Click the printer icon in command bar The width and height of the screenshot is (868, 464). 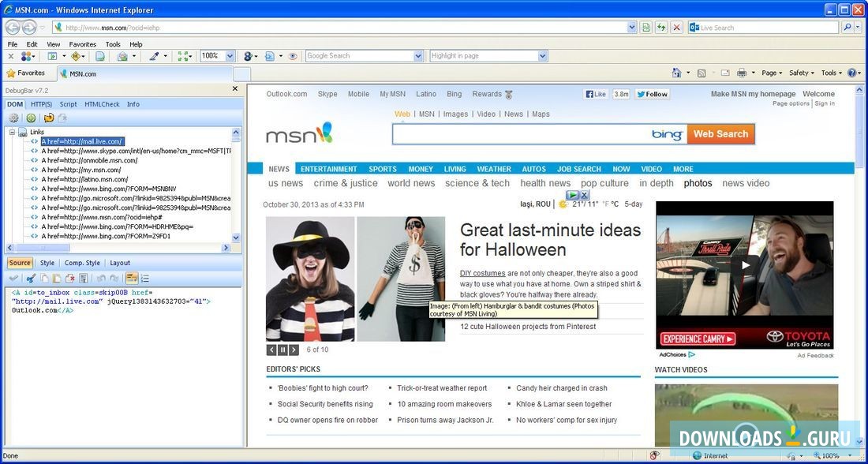[x=742, y=73]
